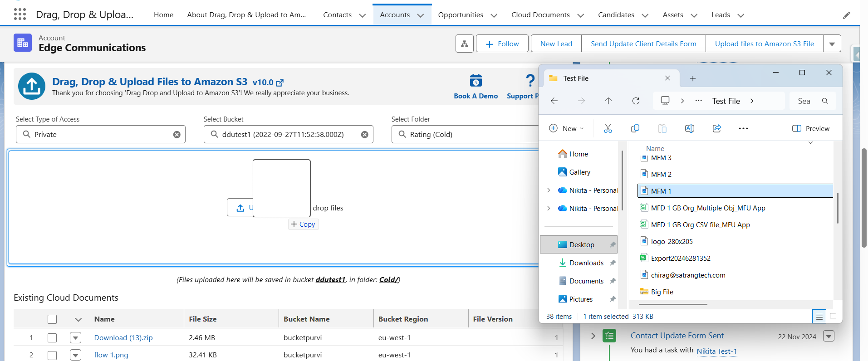Open the New dropdown in Explorer
Image resolution: width=868 pixels, height=361 pixels.
point(566,128)
